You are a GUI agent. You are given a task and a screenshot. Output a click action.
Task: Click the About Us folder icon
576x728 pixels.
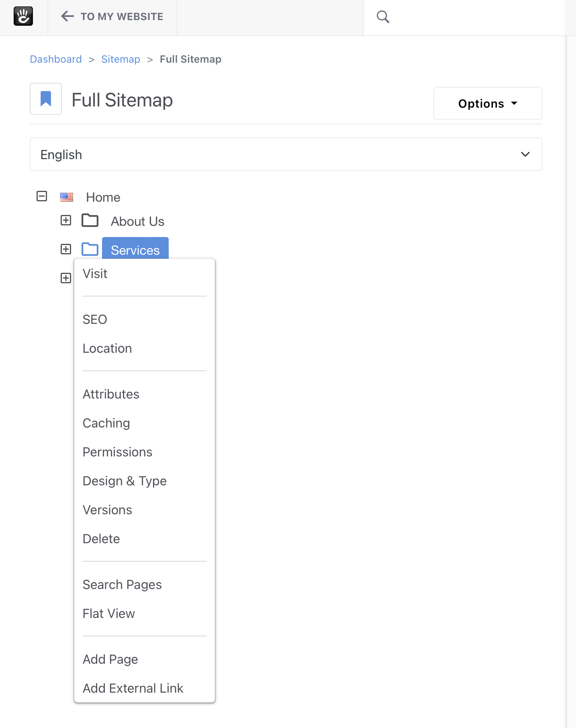tap(90, 221)
